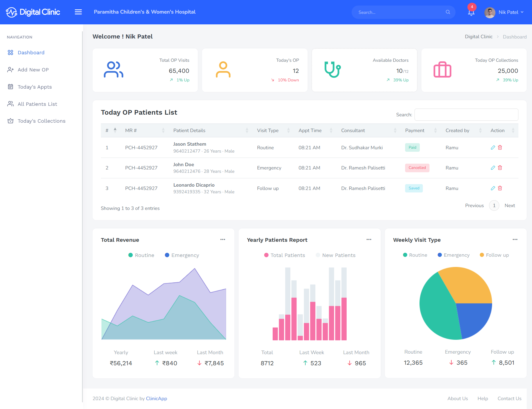Delete John Doe's row using trash icon
532x409 pixels.
tap(500, 168)
